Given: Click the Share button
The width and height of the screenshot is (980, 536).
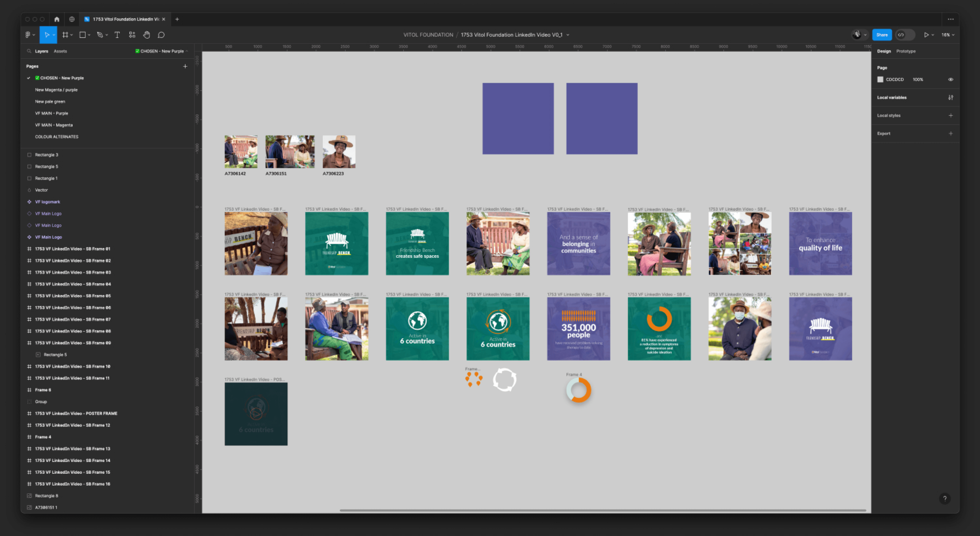Looking at the screenshot, I should (x=882, y=34).
